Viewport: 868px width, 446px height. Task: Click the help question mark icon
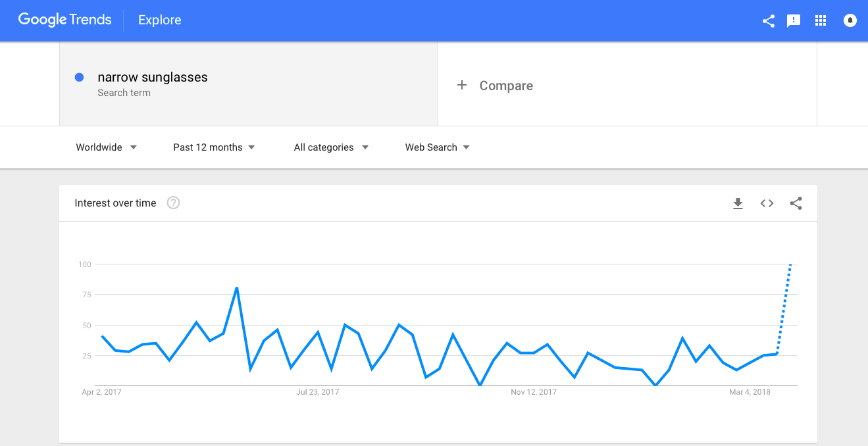click(x=173, y=203)
